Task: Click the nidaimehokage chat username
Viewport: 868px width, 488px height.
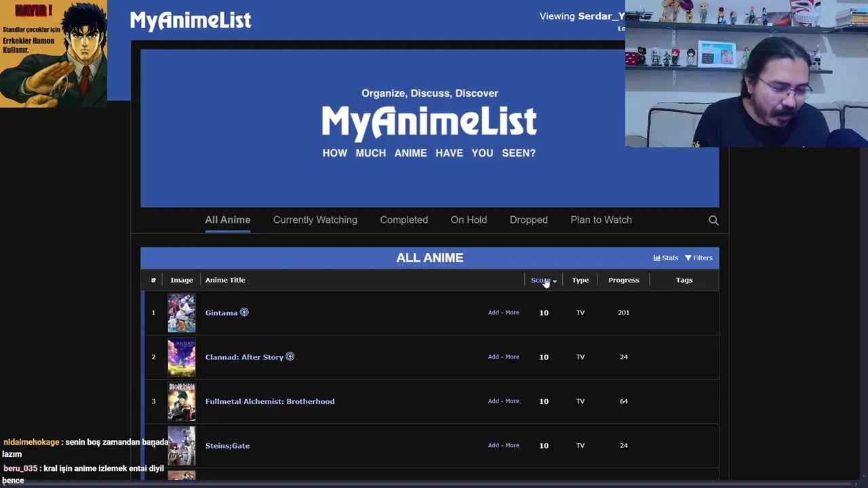Action: coord(31,442)
